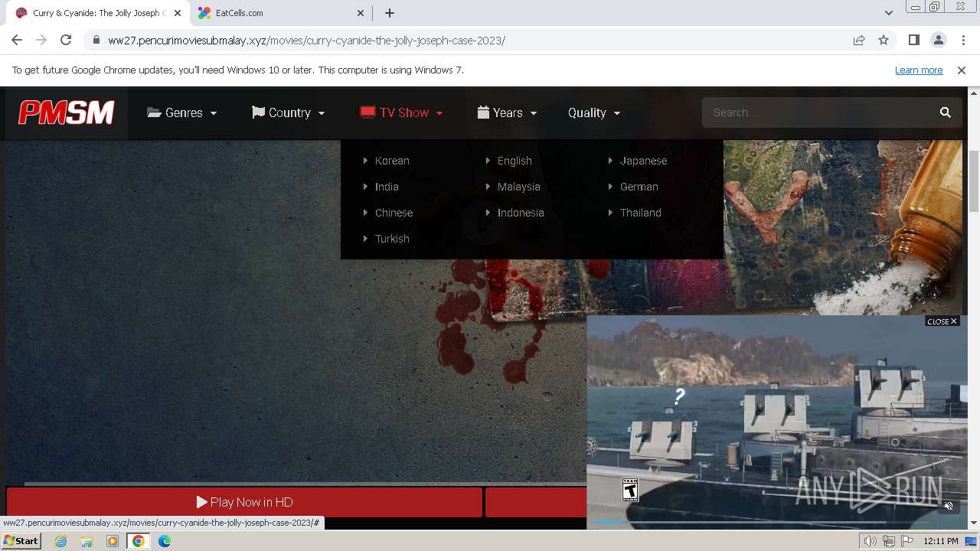Close the EatCells.com tab
Screen dimensions: 980x551
pos(361,13)
